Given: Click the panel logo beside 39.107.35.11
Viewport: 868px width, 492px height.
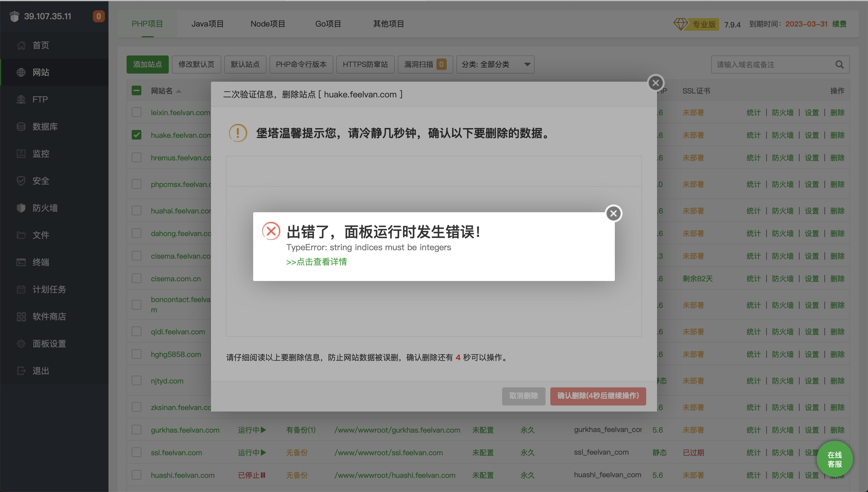Looking at the screenshot, I should pos(14,16).
